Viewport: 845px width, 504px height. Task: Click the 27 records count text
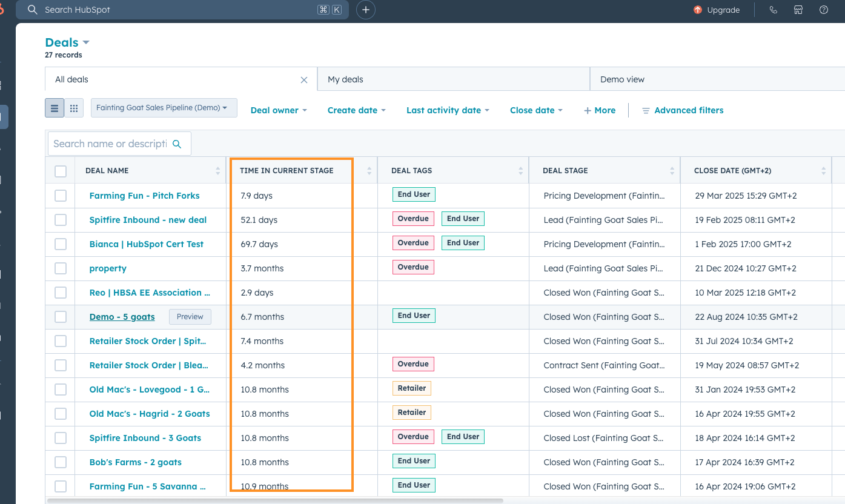click(x=64, y=55)
